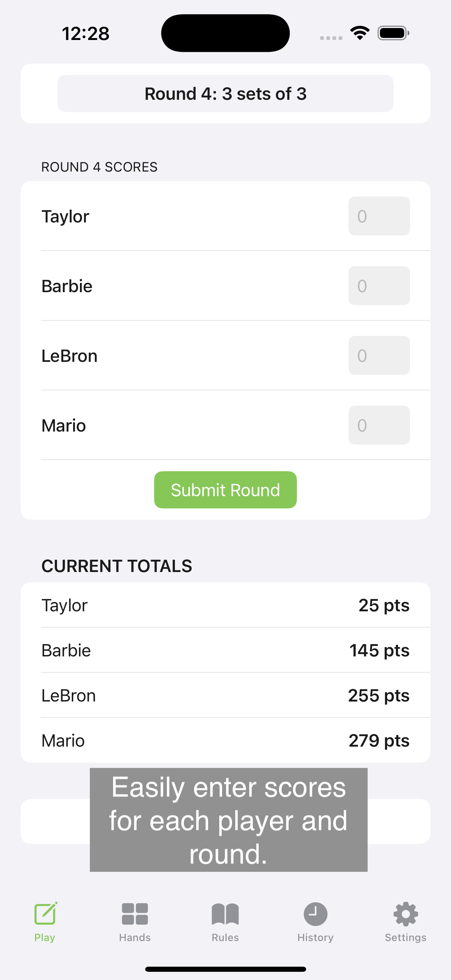
Task: Select Taylor's 25 pts total row
Action: tap(225, 605)
